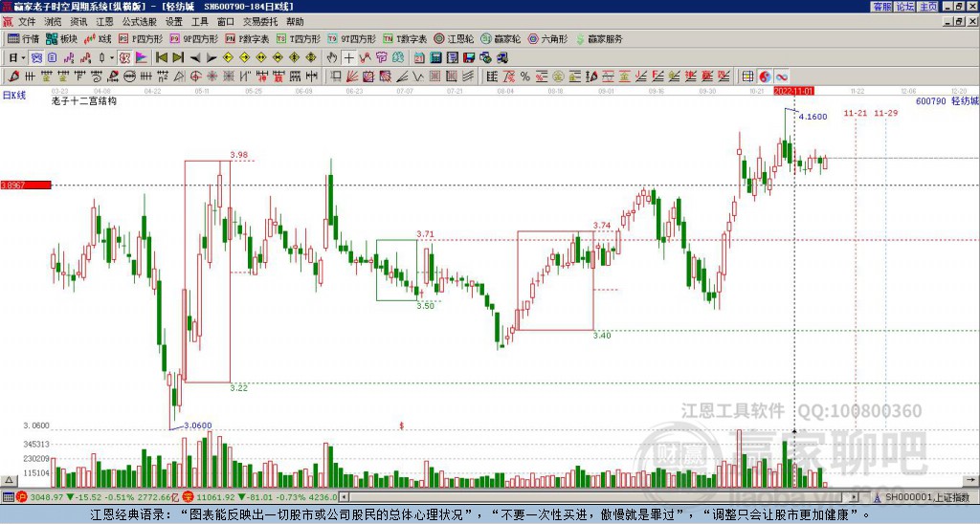The height and width of the screenshot is (524, 980).
Task: Click the 11-21 projected date label
Action: 855,113
